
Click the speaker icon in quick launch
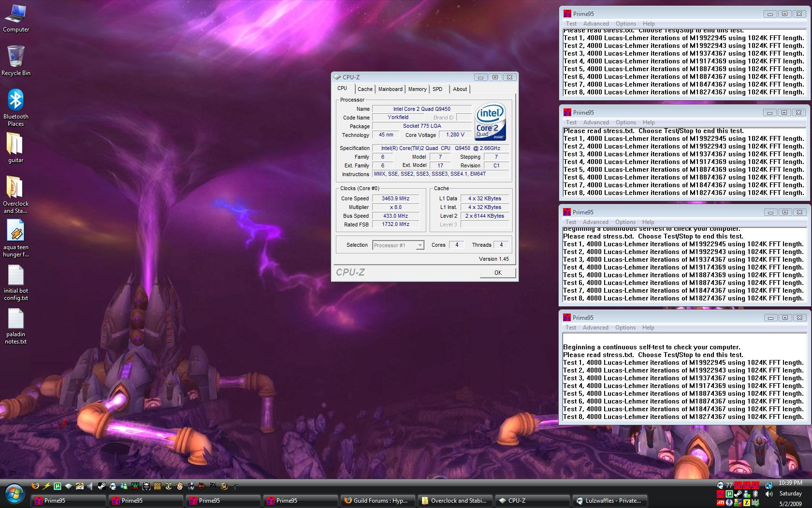point(90,486)
